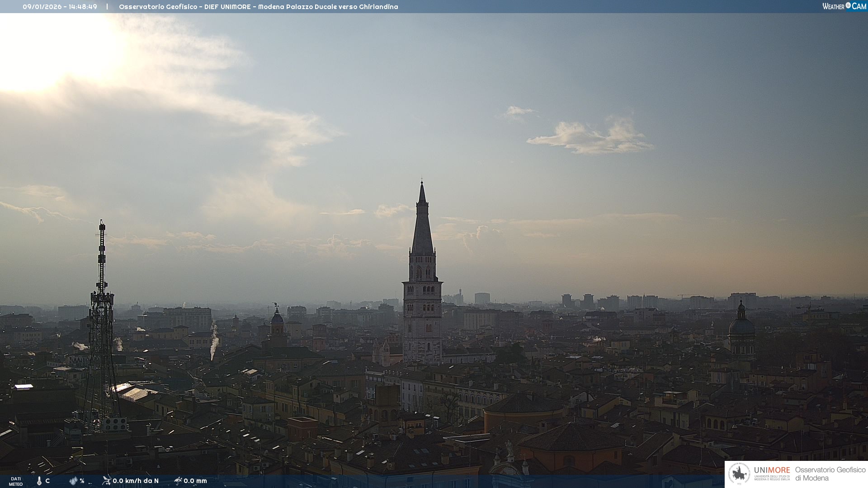This screenshot has width=868, height=488.
Task: Click the Ghirlandina tower spire
Action: pos(422,226)
